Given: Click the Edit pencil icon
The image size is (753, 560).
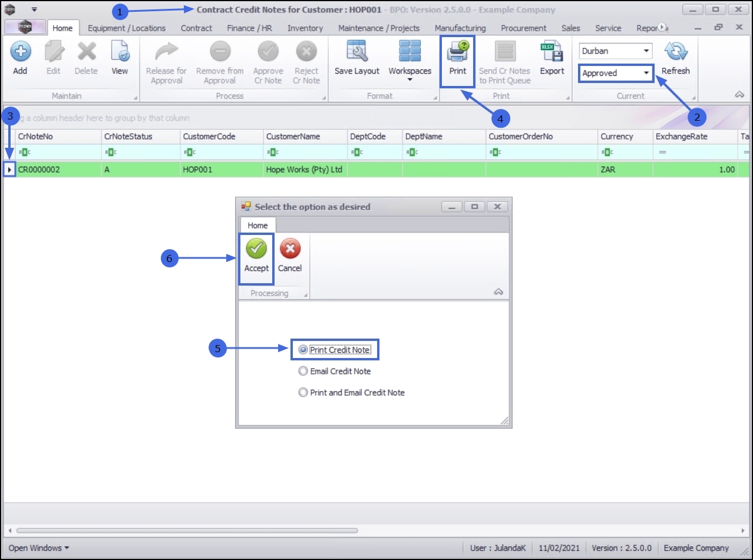Looking at the screenshot, I should click(54, 52).
